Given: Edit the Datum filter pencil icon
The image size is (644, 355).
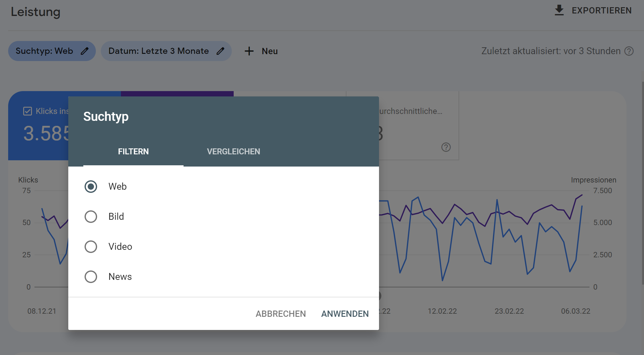Looking at the screenshot, I should 221,51.
